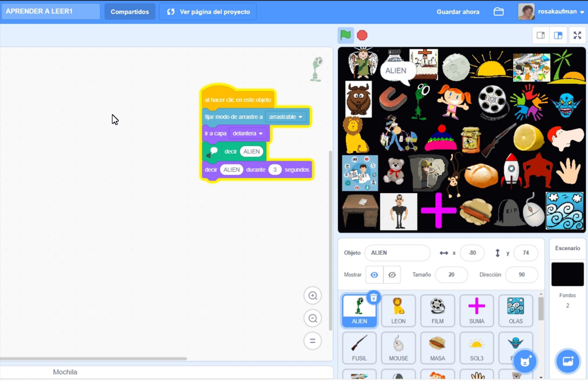
Task: Click the red stop sign button
Action: coord(362,35)
